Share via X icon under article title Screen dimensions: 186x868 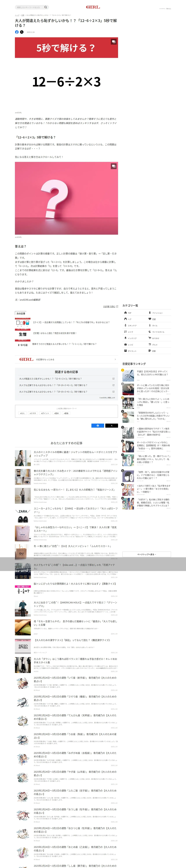(22, 32)
